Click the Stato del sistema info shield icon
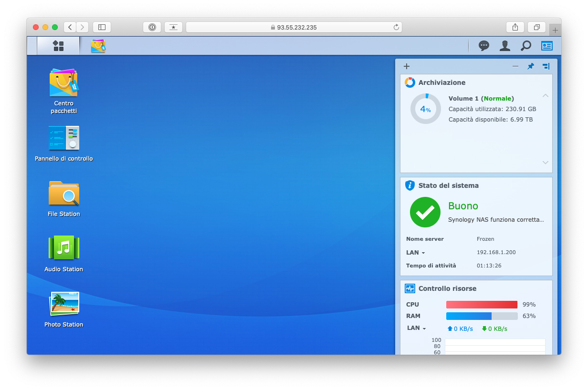The image size is (588, 390). pos(410,185)
